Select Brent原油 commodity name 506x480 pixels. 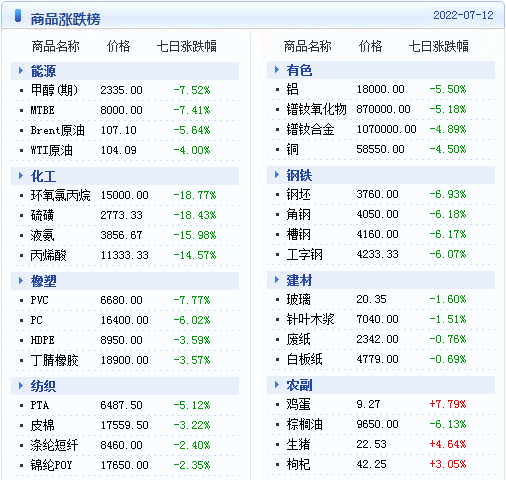click(x=57, y=130)
